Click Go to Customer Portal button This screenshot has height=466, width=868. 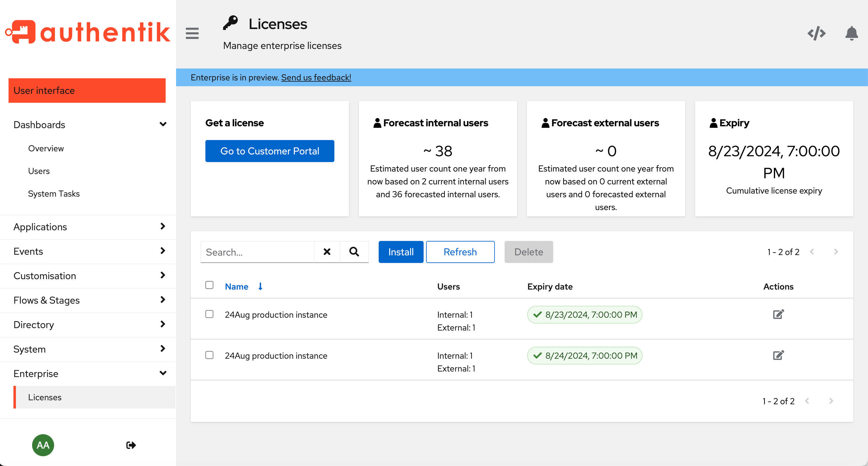269,151
